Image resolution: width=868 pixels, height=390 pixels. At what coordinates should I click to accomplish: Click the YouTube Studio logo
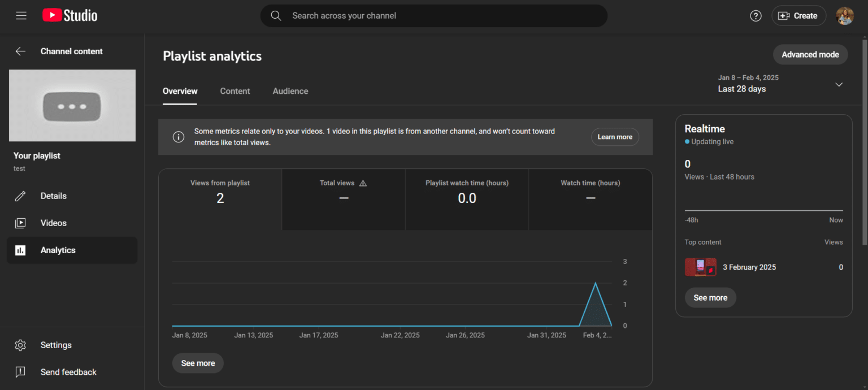(70, 16)
